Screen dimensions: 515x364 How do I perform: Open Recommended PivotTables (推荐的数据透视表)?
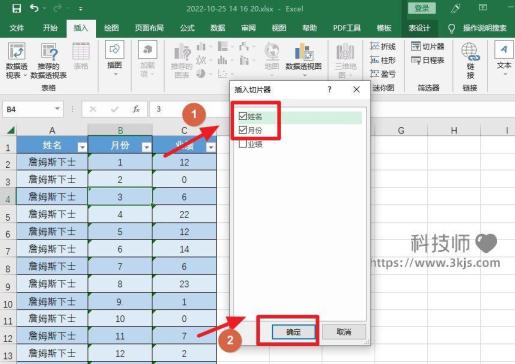(x=49, y=60)
